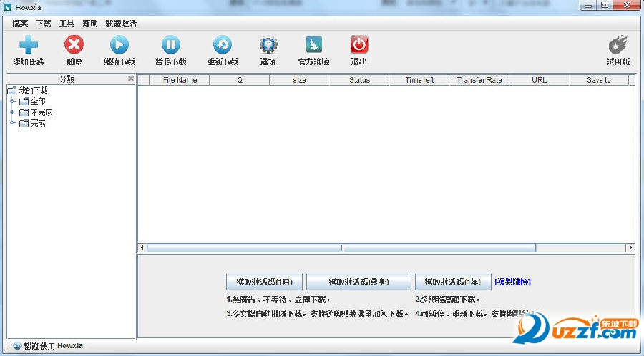Click get activation code (終身) button
Screen dimensions: 644x356
coord(358,282)
